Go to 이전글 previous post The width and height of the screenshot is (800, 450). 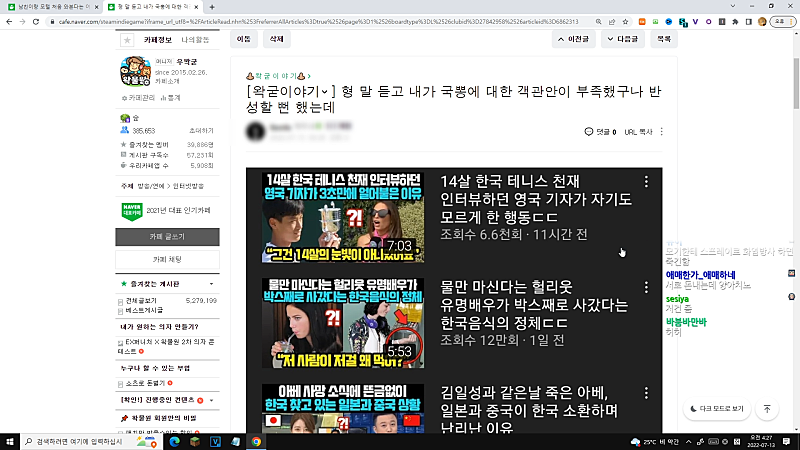(x=574, y=39)
